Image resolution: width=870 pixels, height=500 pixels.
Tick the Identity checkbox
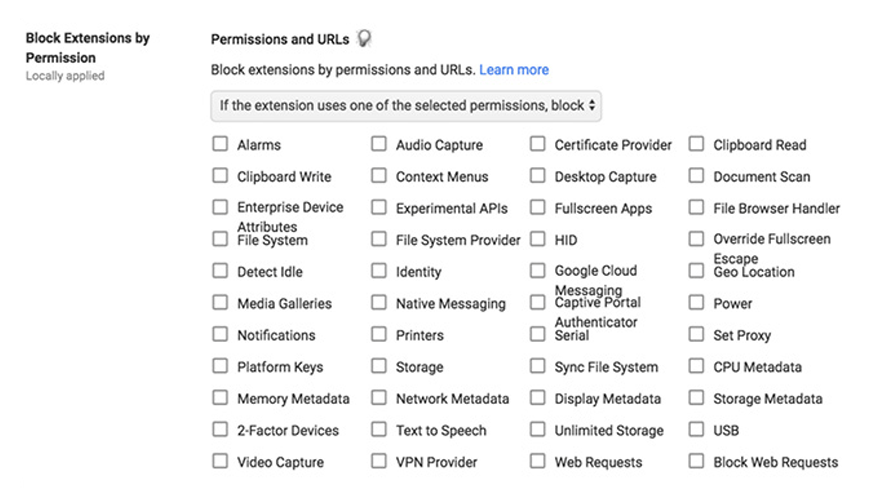pyautogui.click(x=379, y=270)
